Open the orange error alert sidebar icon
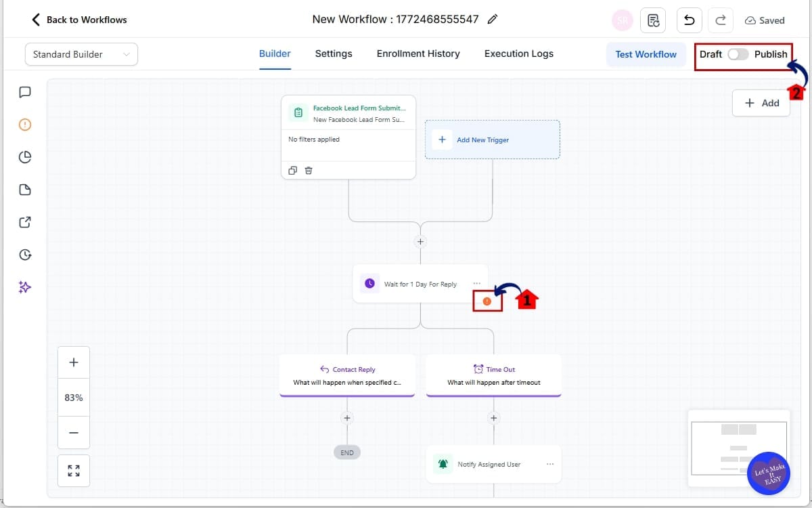The width and height of the screenshot is (812, 508). pos(25,125)
